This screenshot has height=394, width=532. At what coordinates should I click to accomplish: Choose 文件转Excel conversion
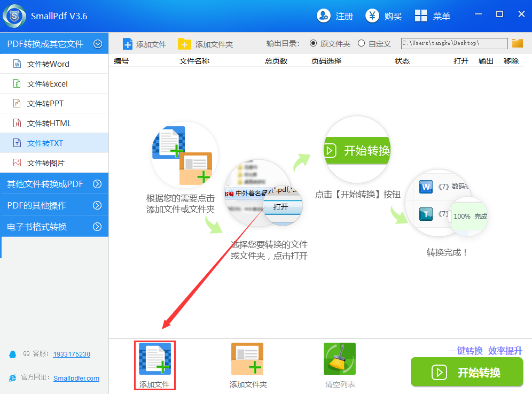(54, 83)
